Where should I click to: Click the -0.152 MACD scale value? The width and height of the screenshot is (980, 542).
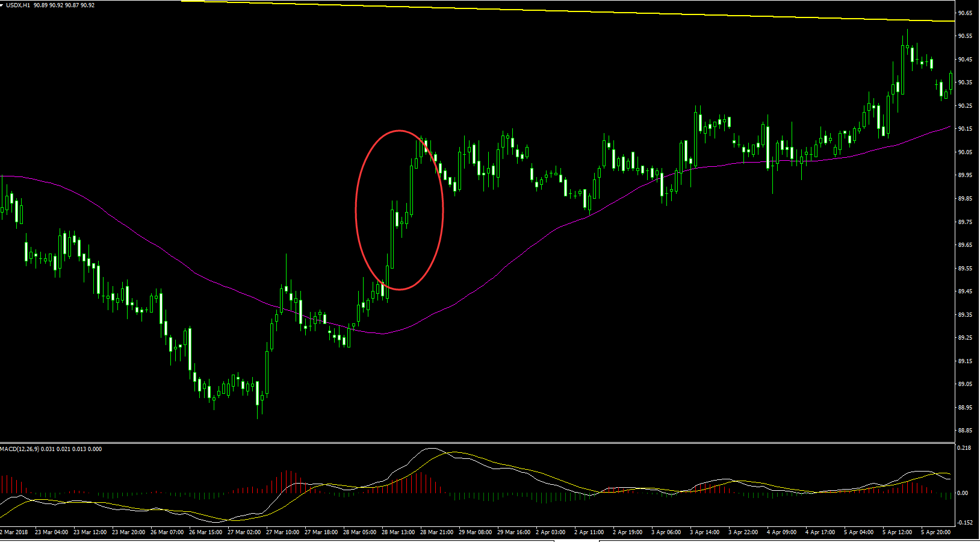tap(964, 523)
